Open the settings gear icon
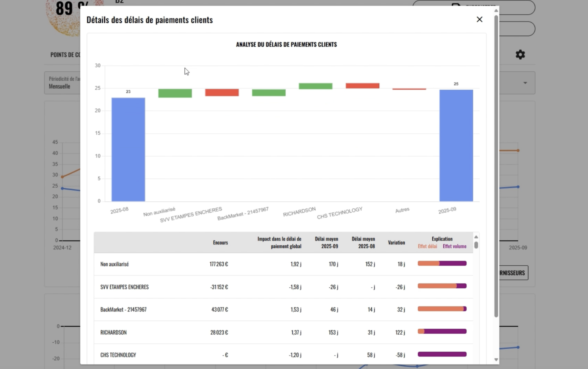This screenshot has width=588, height=369. [x=520, y=54]
